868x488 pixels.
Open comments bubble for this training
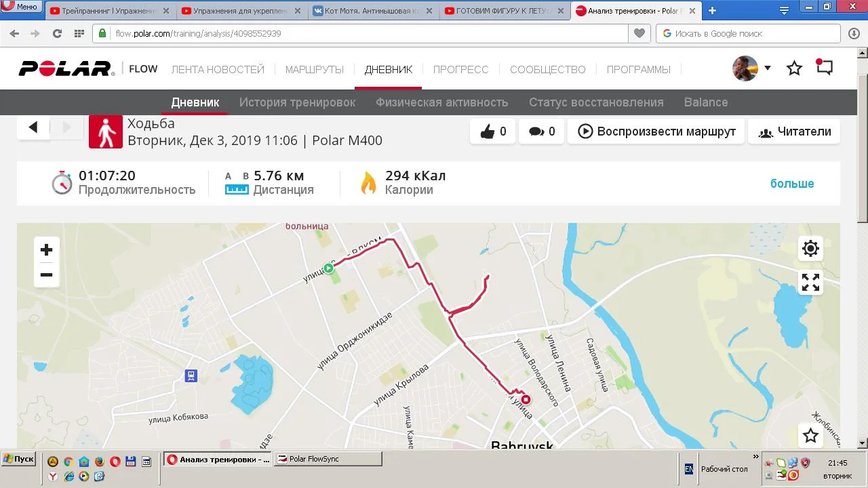[541, 131]
